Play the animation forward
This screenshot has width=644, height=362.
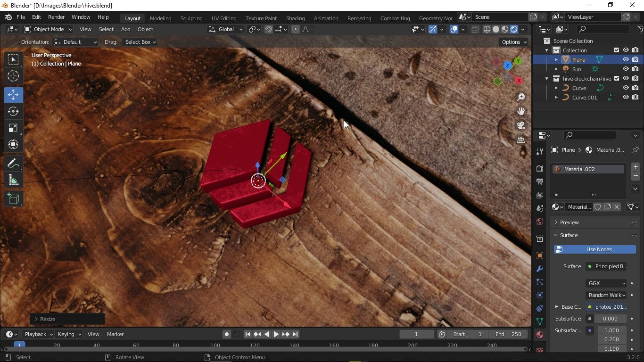[x=276, y=334]
